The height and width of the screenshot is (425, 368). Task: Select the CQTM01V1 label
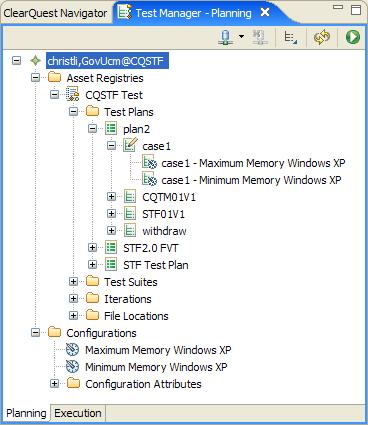[169, 197]
